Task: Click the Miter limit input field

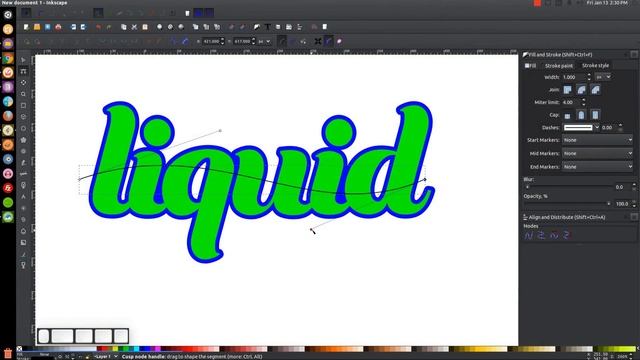Action: (571, 102)
